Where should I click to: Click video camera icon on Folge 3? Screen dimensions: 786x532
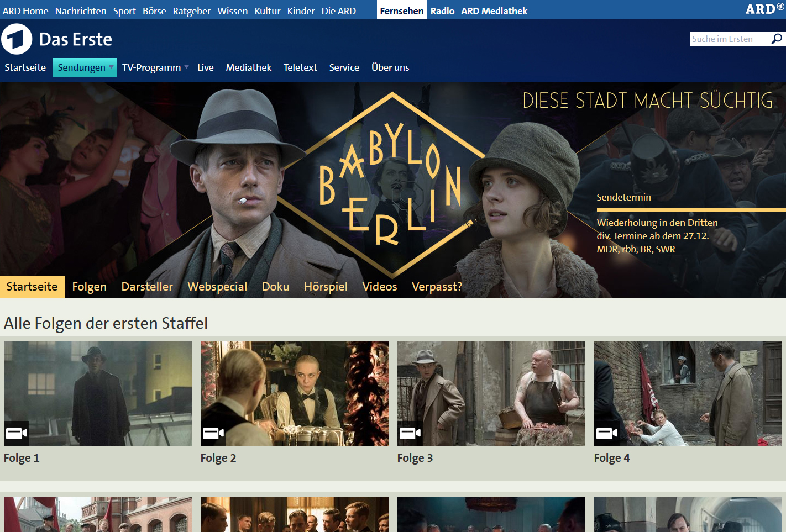coord(410,433)
